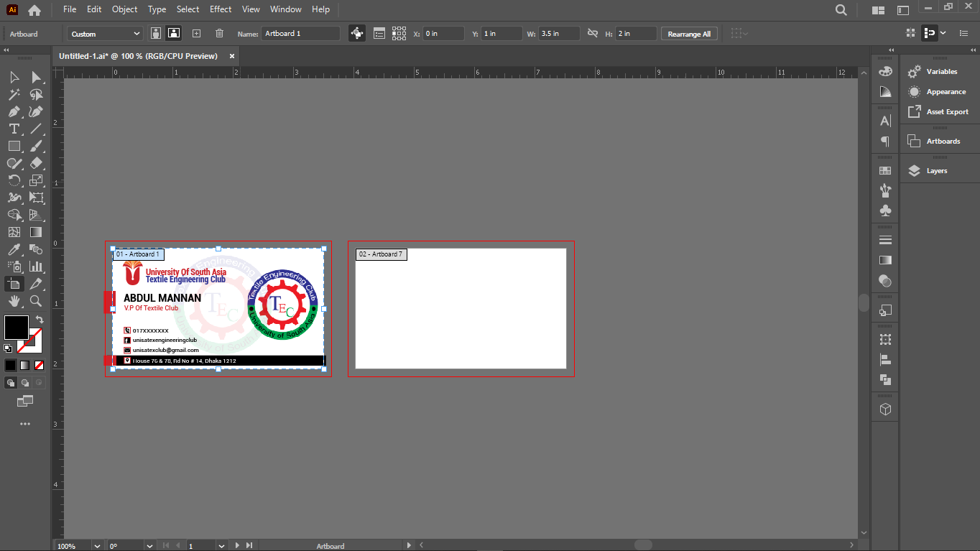
Task: Open the Type menu
Action: [157, 9]
